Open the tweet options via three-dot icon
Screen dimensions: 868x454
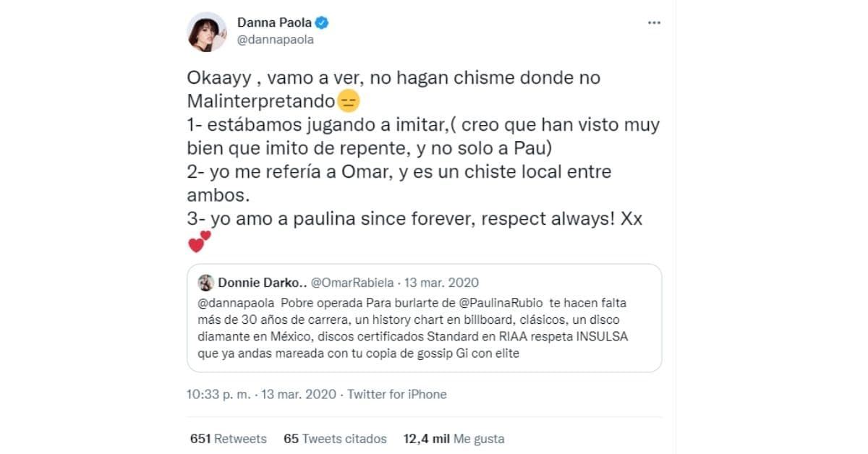[x=654, y=22]
